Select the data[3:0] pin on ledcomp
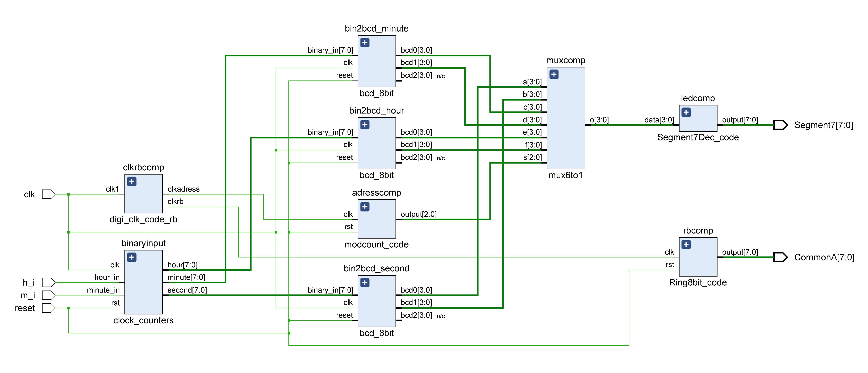This screenshot has height=373, width=868. click(x=659, y=120)
